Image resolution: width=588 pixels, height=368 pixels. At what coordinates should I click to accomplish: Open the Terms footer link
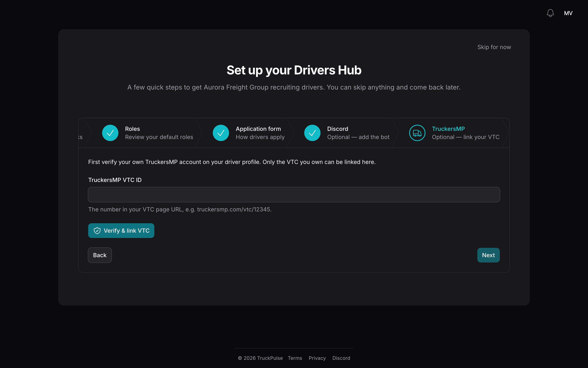coord(295,358)
